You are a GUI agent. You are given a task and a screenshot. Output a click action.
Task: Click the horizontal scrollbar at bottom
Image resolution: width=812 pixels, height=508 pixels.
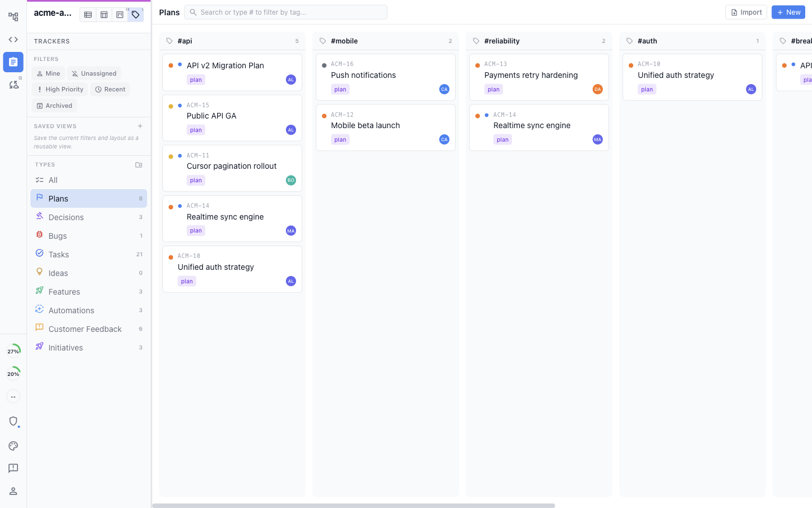(x=354, y=506)
